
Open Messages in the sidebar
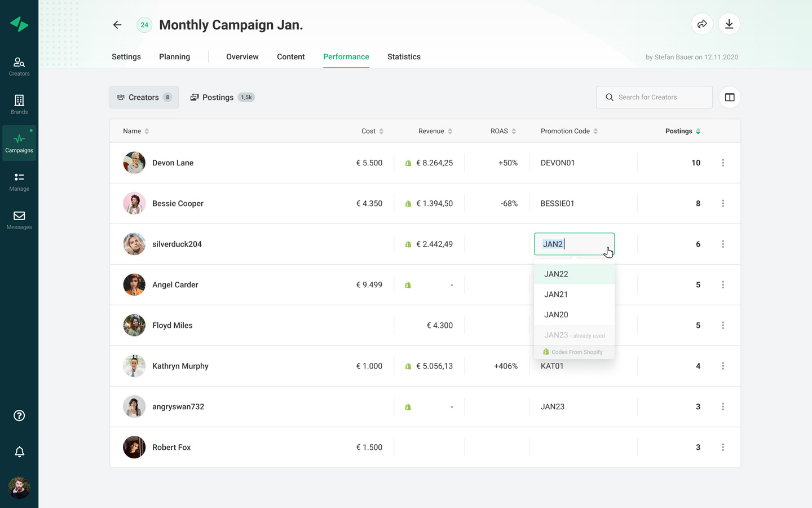pos(19,220)
